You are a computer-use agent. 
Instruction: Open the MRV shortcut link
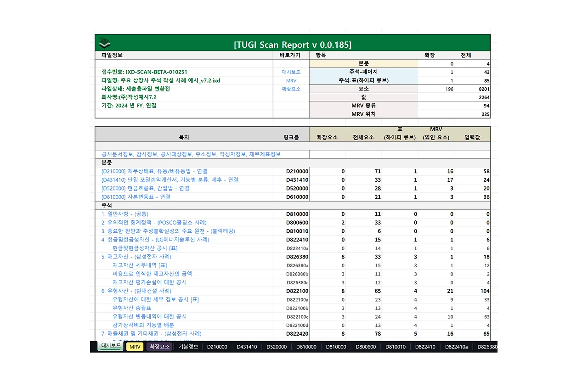(291, 80)
